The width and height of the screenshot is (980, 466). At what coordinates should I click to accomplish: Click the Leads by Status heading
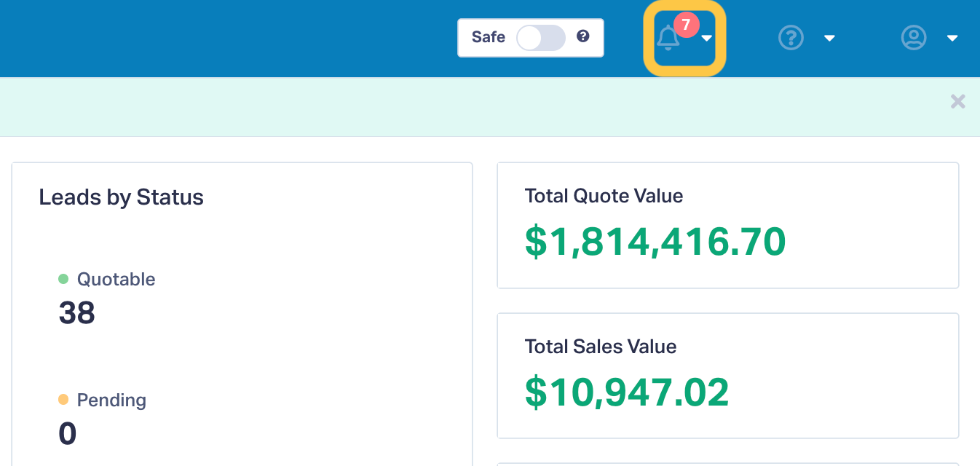[x=121, y=197]
